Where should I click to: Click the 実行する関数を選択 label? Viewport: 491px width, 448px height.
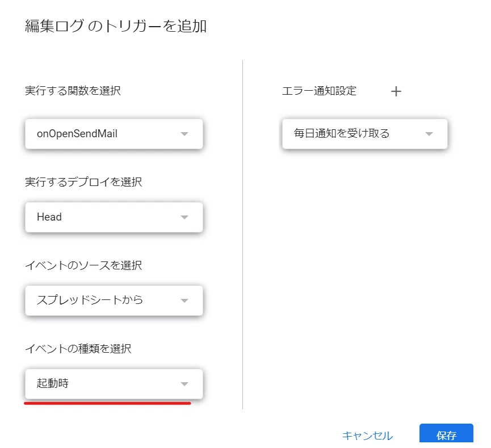[73, 91]
